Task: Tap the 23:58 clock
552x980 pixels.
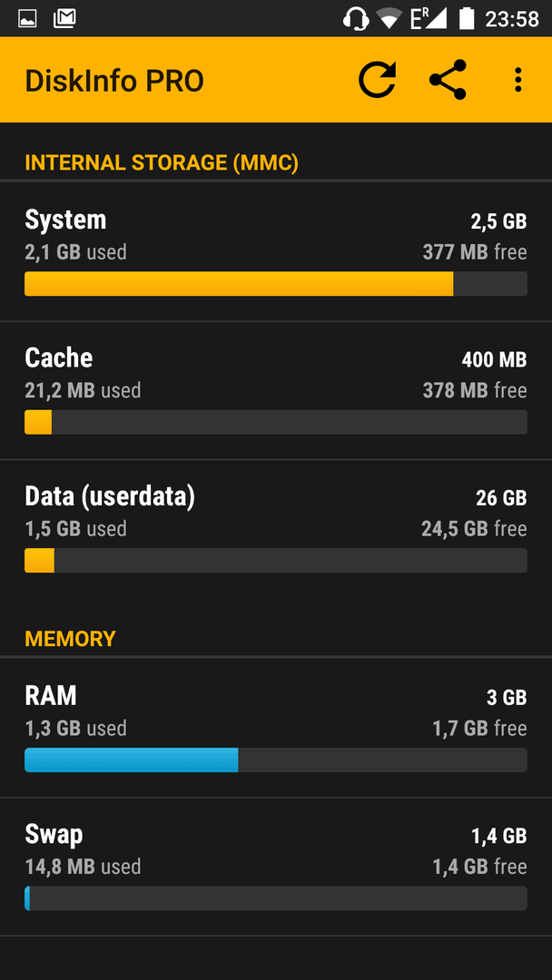Action: click(512, 19)
